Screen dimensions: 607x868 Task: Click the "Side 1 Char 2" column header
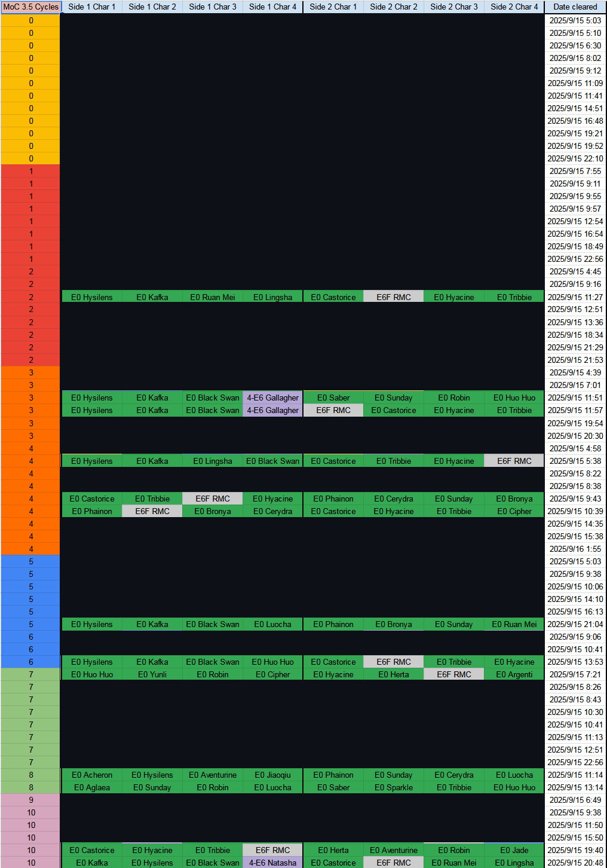tap(152, 7)
